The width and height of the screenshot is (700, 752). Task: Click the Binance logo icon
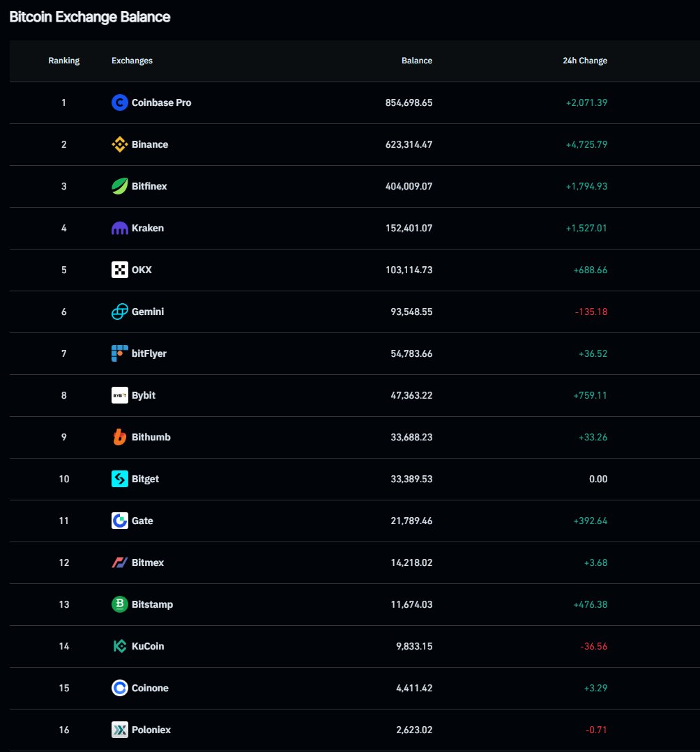pyautogui.click(x=119, y=144)
